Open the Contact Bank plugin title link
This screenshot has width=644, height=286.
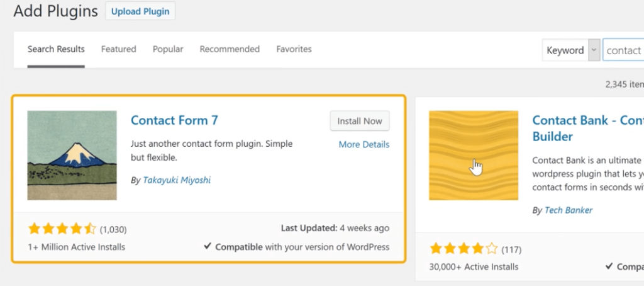pyautogui.click(x=588, y=128)
